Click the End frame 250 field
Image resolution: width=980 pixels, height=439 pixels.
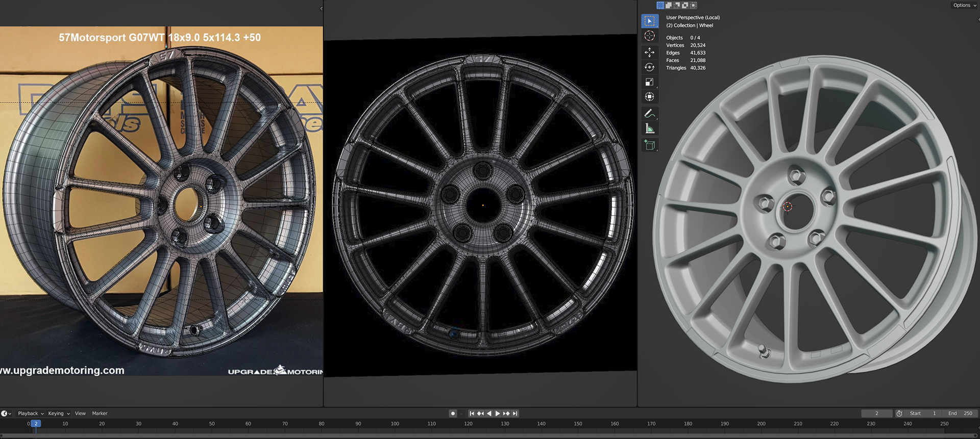point(960,414)
